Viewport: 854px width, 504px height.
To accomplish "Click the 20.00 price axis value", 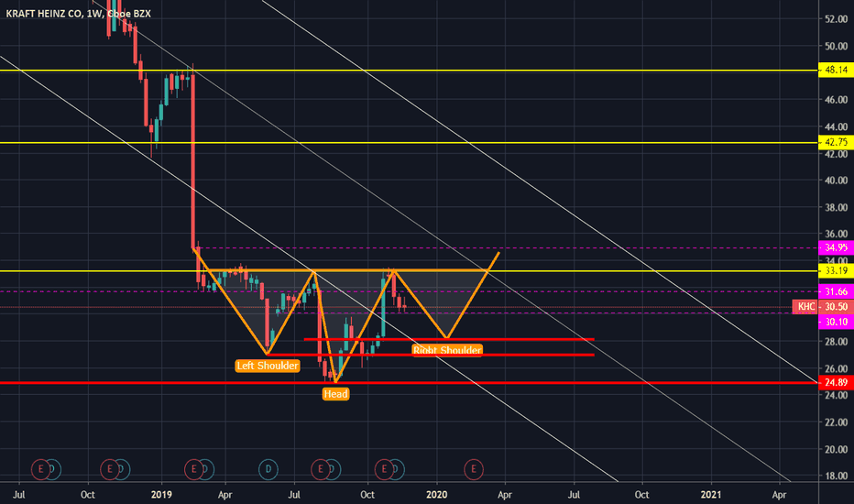I will tap(836, 450).
